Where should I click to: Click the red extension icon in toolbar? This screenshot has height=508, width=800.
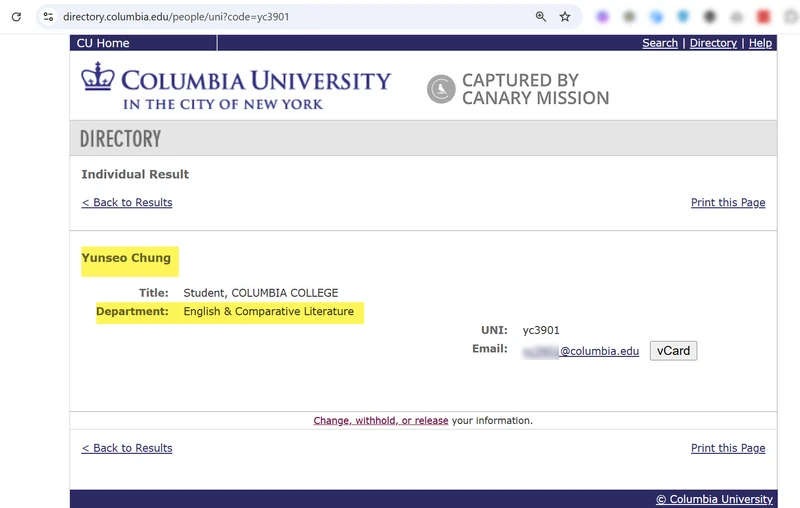pyautogui.click(x=763, y=17)
